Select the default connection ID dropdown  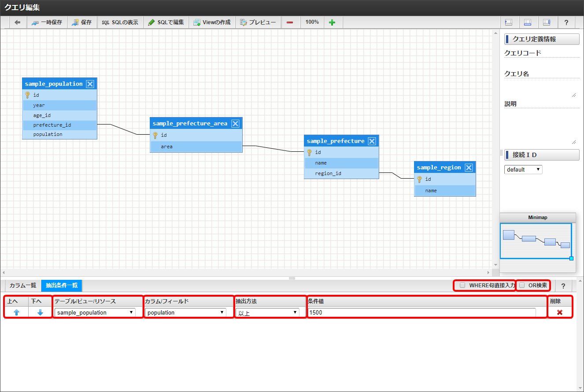point(523,169)
